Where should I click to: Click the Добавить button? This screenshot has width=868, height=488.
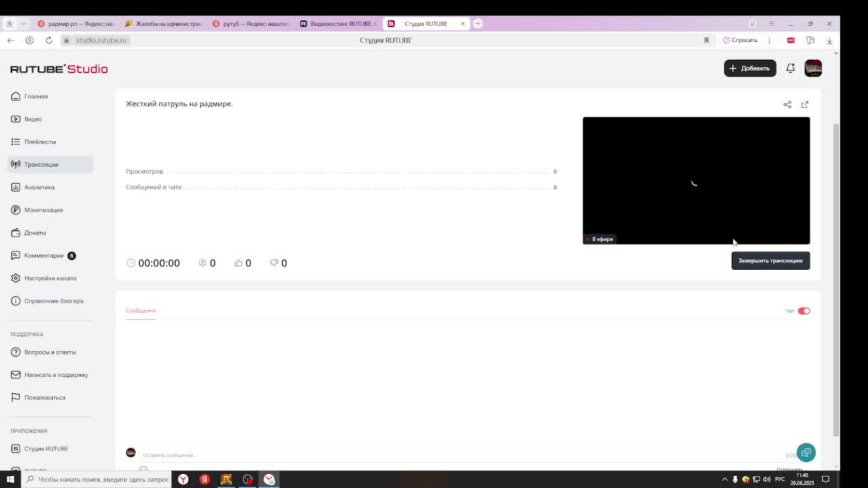[x=750, y=68]
